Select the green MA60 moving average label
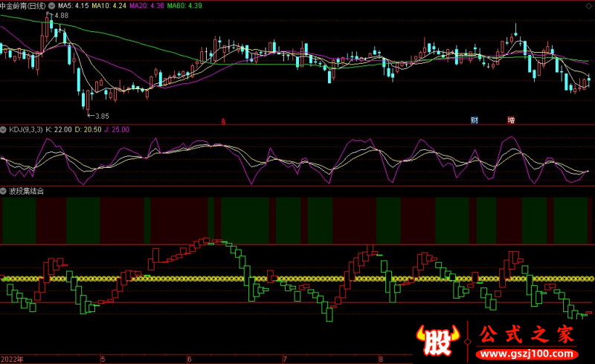This screenshot has width=595, height=364. (184, 5)
